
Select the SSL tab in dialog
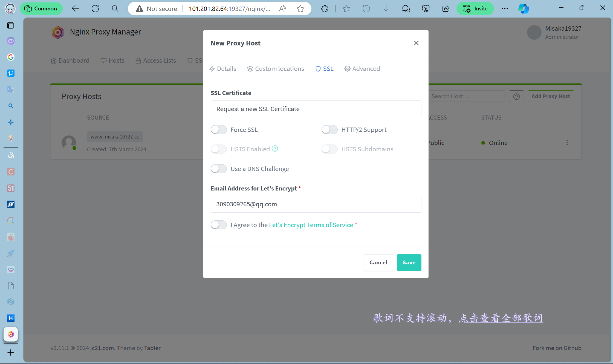click(324, 69)
